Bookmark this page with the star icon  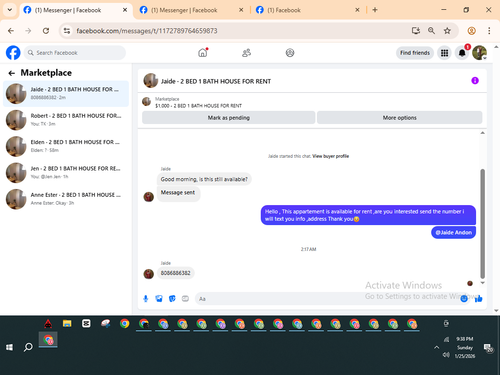pyautogui.click(x=447, y=31)
